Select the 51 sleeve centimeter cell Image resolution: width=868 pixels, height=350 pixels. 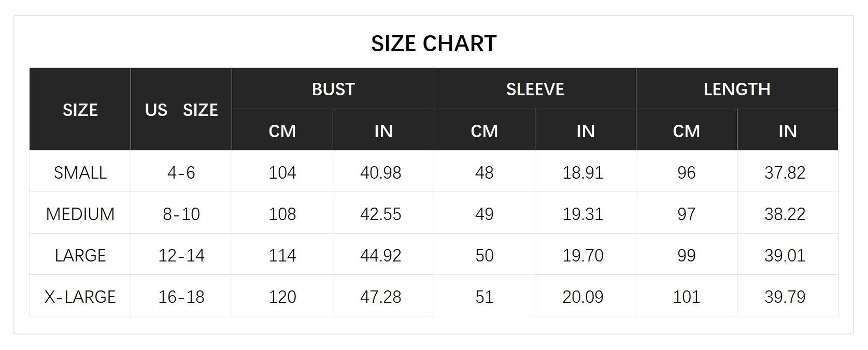(485, 297)
